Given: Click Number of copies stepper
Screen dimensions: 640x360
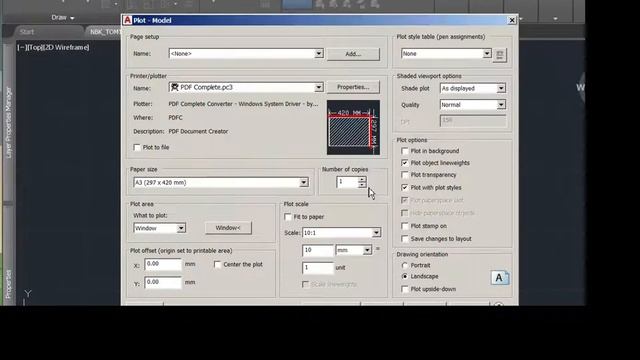Looking at the screenshot, I should coord(362,182).
